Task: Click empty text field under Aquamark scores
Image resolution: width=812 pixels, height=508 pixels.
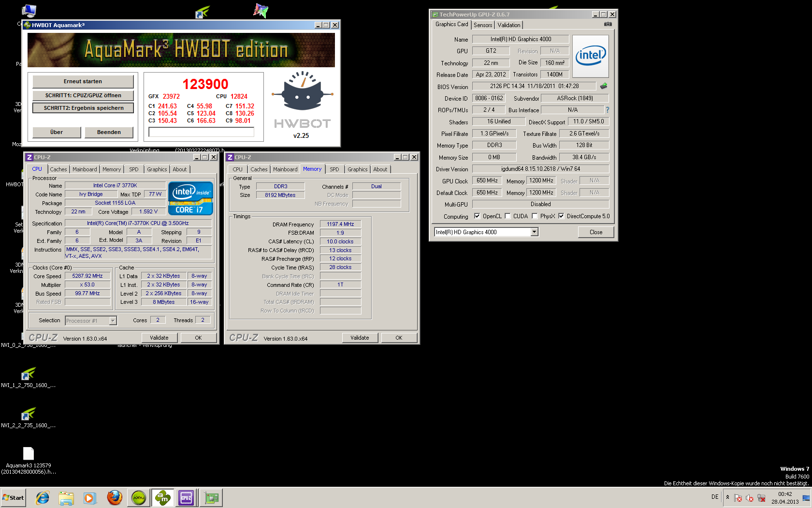Action: 202,132
